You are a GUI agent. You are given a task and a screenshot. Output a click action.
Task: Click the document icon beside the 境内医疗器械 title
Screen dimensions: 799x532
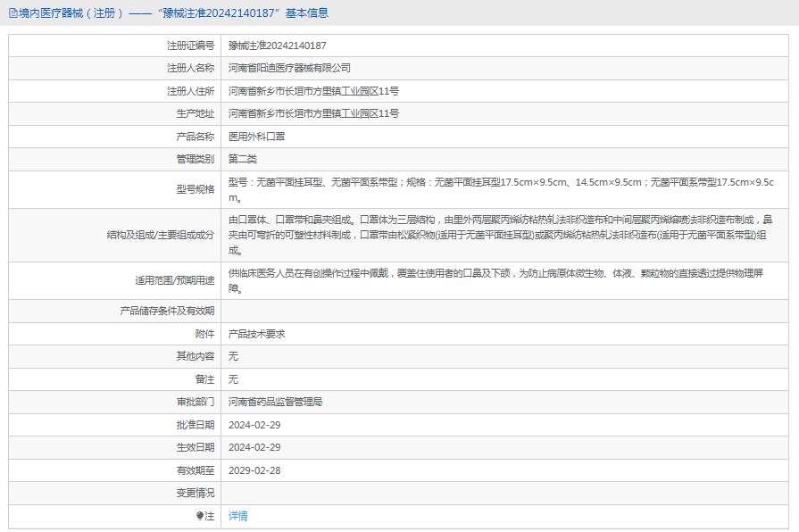click(13, 13)
